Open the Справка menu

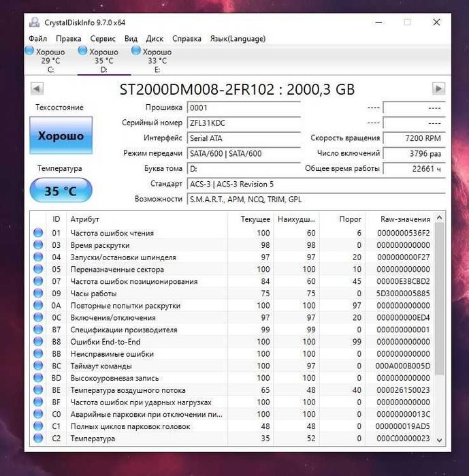pyautogui.click(x=187, y=39)
